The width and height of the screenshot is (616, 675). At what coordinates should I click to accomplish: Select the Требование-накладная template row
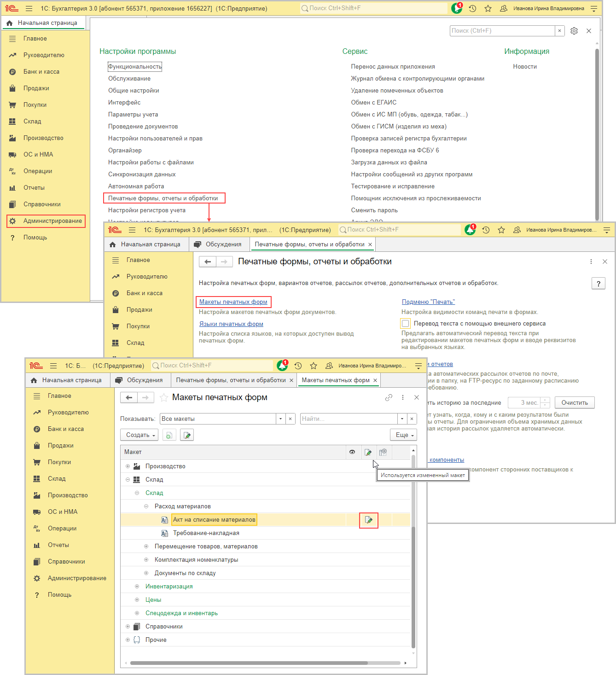click(x=265, y=533)
